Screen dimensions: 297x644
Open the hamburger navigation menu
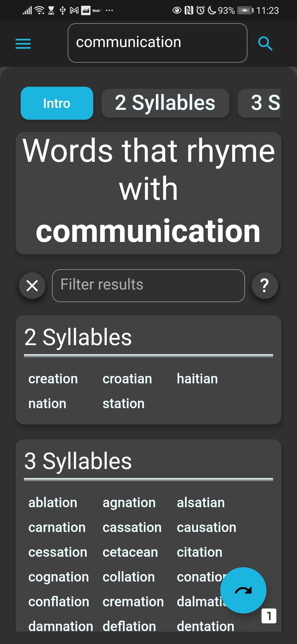[23, 44]
